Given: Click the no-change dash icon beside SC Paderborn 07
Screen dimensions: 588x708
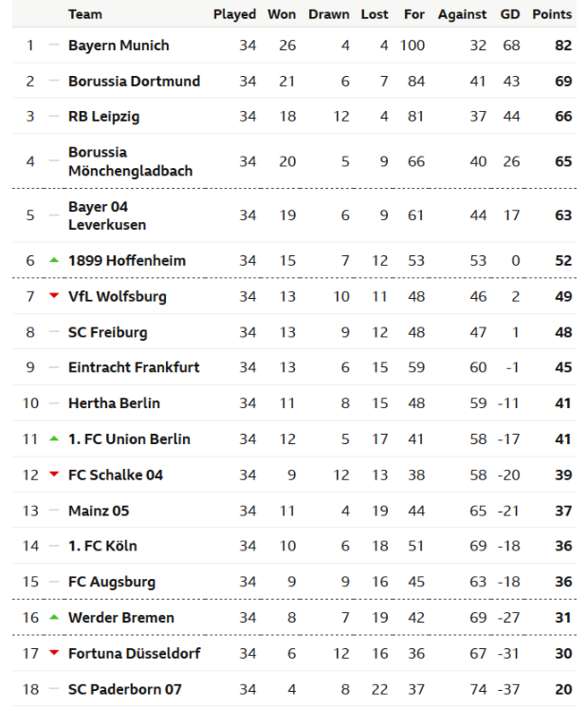Looking at the screenshot, I should (54, 689).
